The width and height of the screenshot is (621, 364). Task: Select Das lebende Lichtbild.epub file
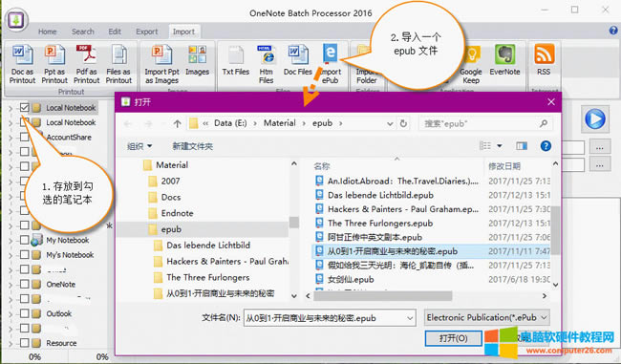point(380,195)
